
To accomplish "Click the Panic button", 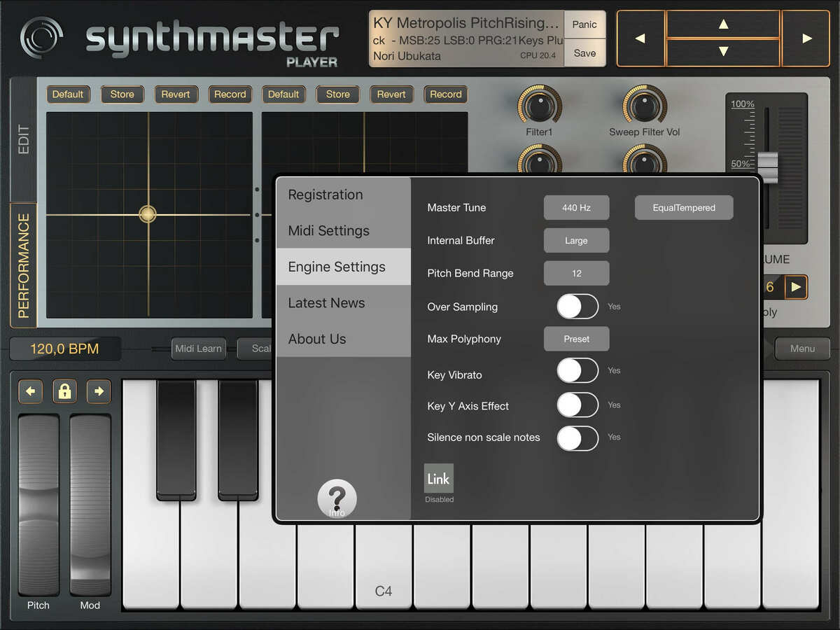I will pos(584,24).
